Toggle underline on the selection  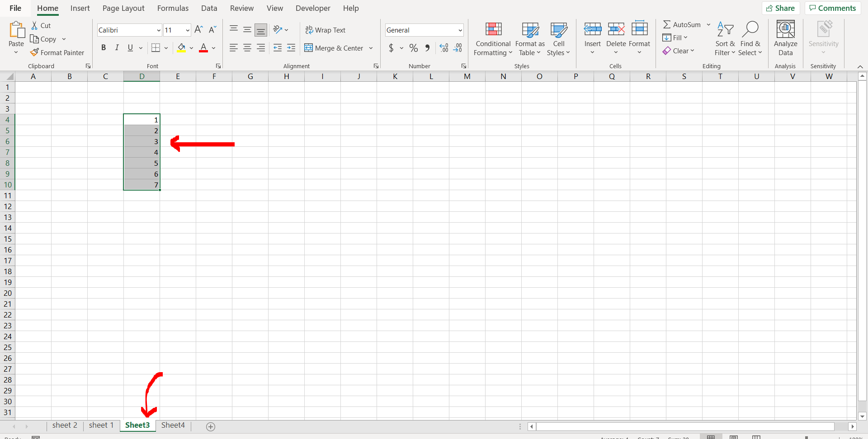130,47
